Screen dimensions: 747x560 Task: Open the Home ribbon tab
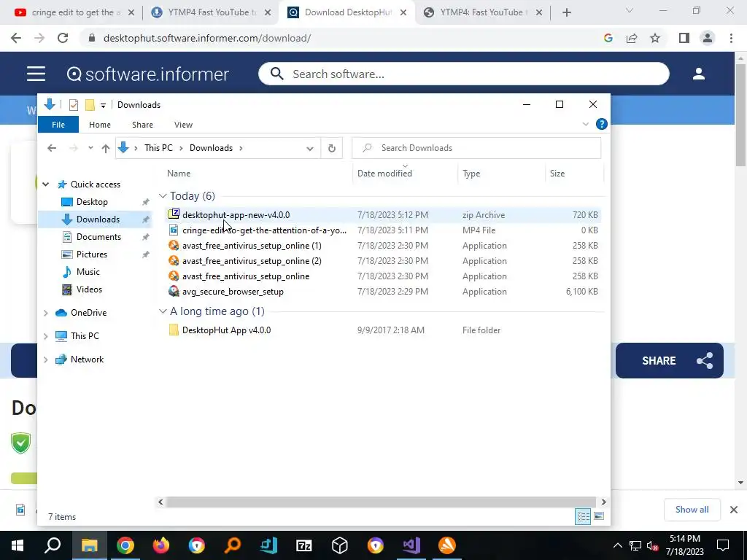pos(99,125)
